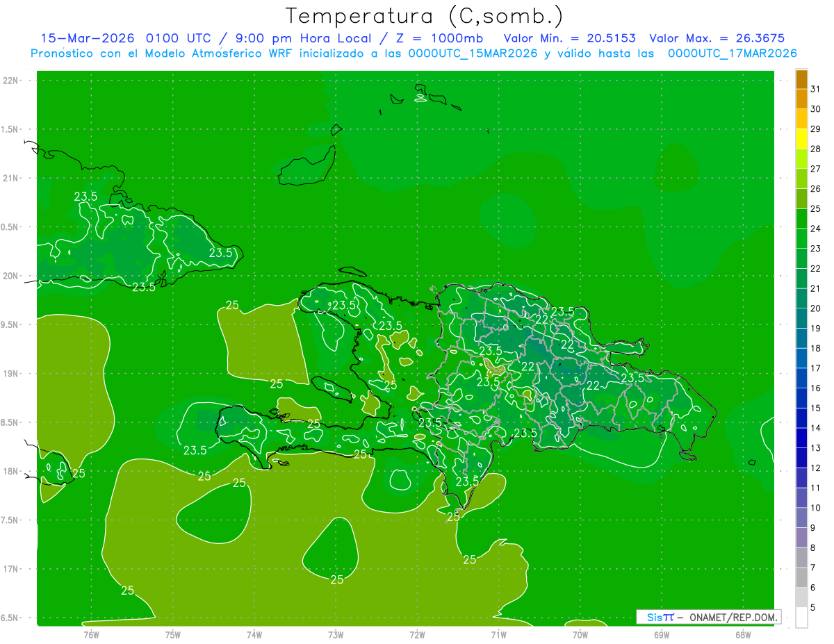Click the color scale value 20
This screenshot has height=644, width=834.
815,308
